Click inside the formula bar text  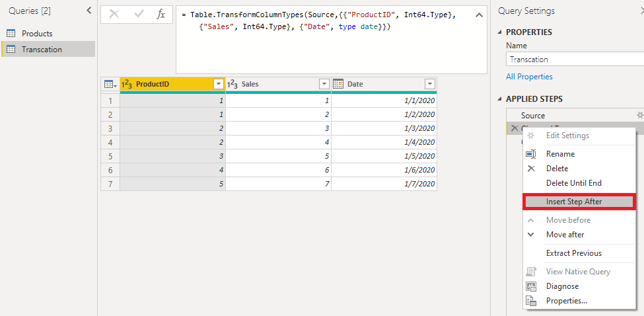(x=332, y=40)
